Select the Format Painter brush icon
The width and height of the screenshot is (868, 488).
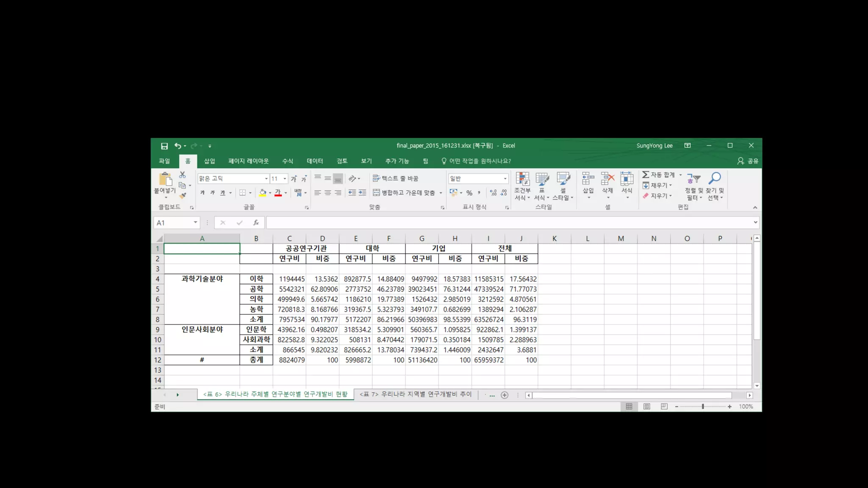(x=183, y=196)
